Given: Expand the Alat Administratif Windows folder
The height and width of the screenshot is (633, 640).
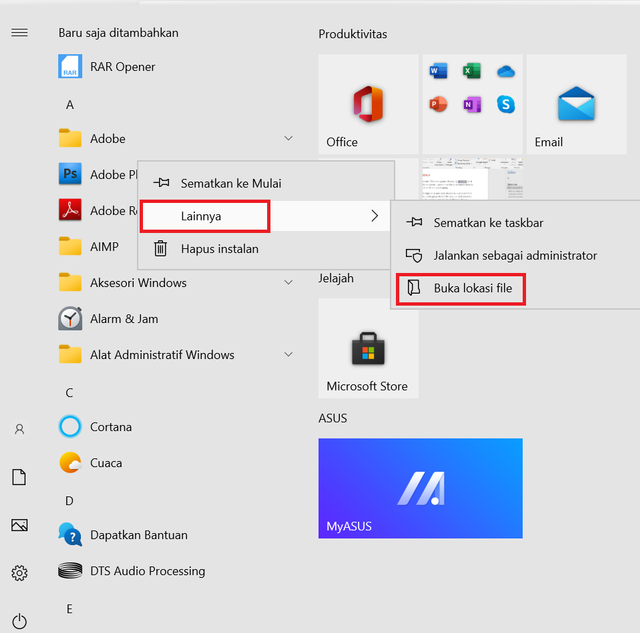Looking at the screenshot, I should click(x=288, y=355).
